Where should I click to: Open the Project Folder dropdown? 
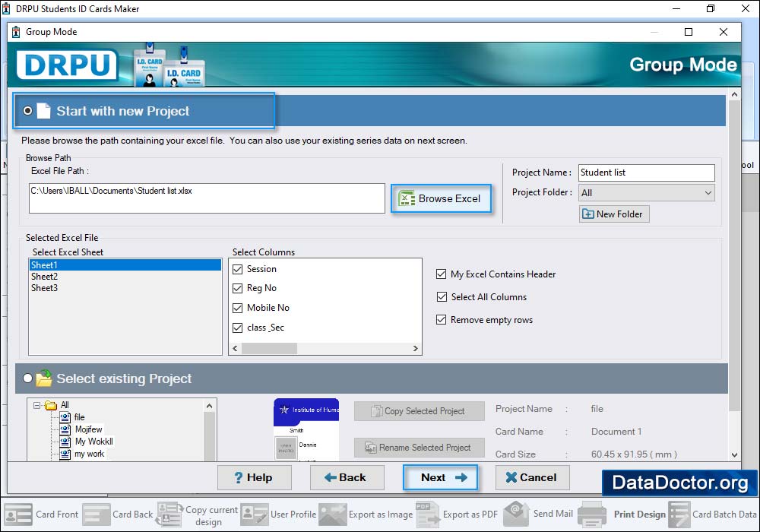point(646,193)
